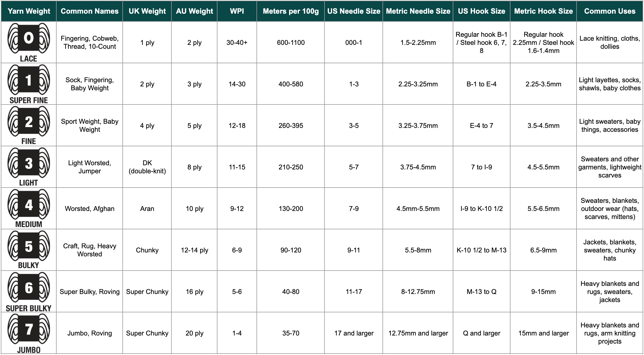Click the 'Light layettes, socks, shawls' cell
This screenshot has height=355, width=644.
(x=610, y=84)
